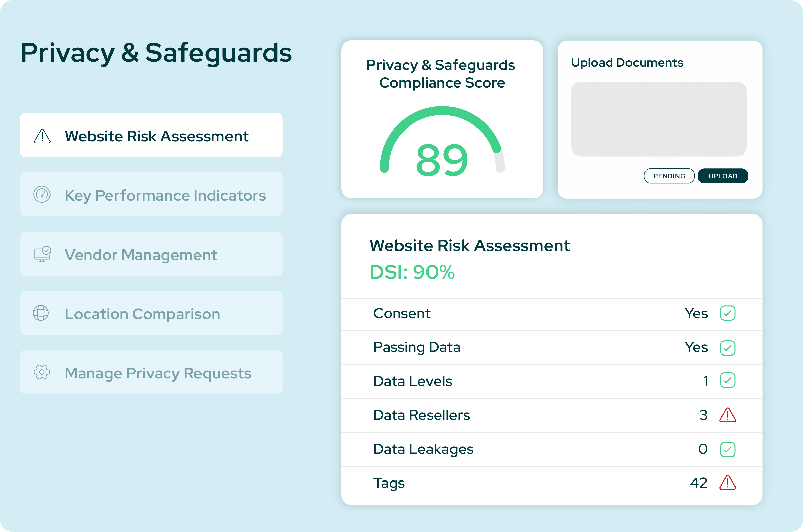The image size is (803, 532).
Task: Click the Upload button
Action: [723, 176]
